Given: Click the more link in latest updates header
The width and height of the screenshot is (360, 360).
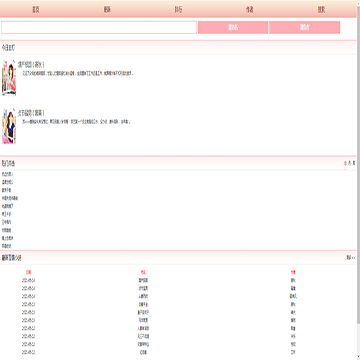Looking at the screenshot, I should click(351, 257).
